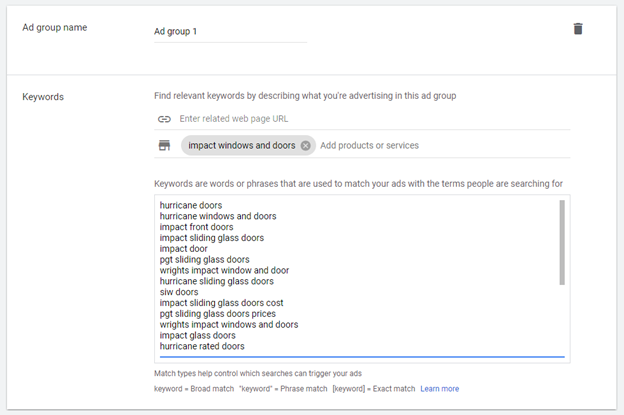Click the siw doors keyword line
Image resolution: width=624 pixels, height=415 pixels.
(x=179, y=292)
